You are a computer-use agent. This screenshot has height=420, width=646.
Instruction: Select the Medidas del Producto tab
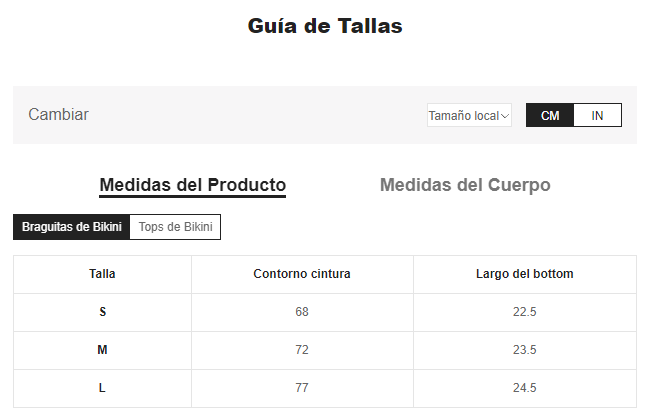click(193, 185)
